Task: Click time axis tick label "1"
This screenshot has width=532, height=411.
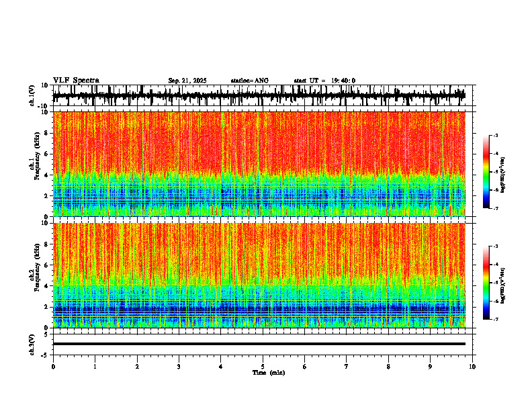Action: [95, 367]
